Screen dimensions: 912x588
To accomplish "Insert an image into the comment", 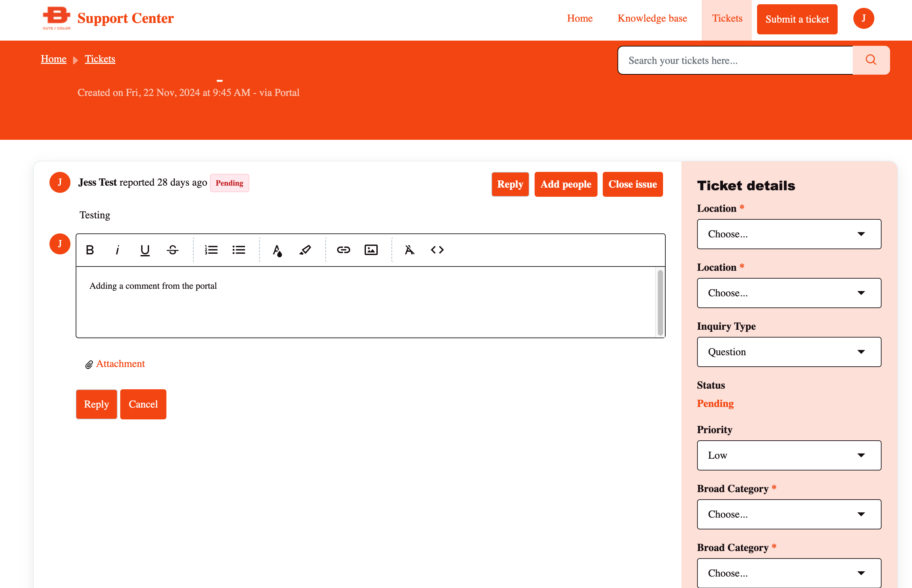I will coord(371,250).
